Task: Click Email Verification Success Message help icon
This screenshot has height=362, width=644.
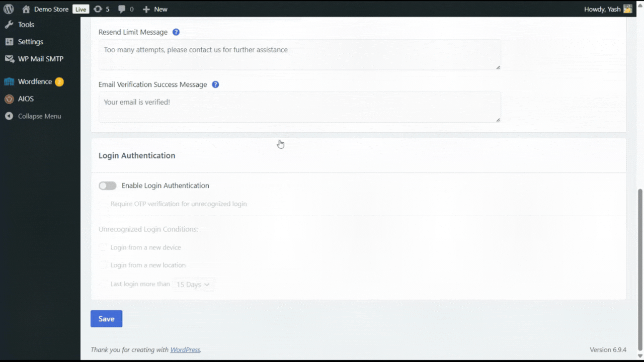Action: pos(215,84)
